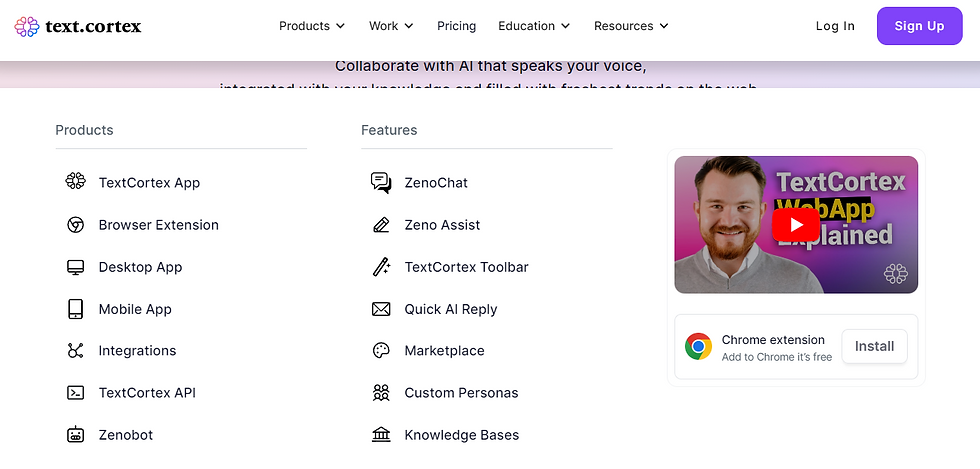The image size is (980, 469).
Task: Click the Quick AI Reply envelope icon
Action: 381,309
